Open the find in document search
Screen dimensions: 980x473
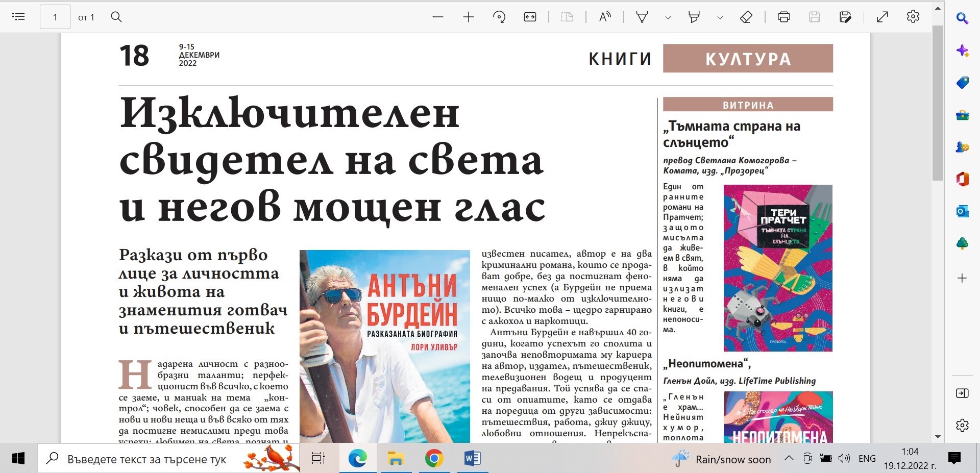pyautogui.click(x=116, y=17)
